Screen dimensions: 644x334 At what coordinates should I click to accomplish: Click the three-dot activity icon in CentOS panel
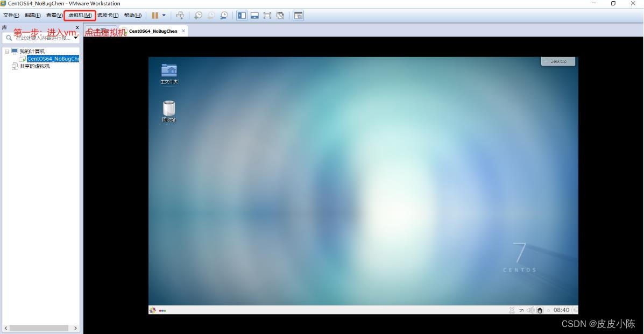[x=162, y=310]
